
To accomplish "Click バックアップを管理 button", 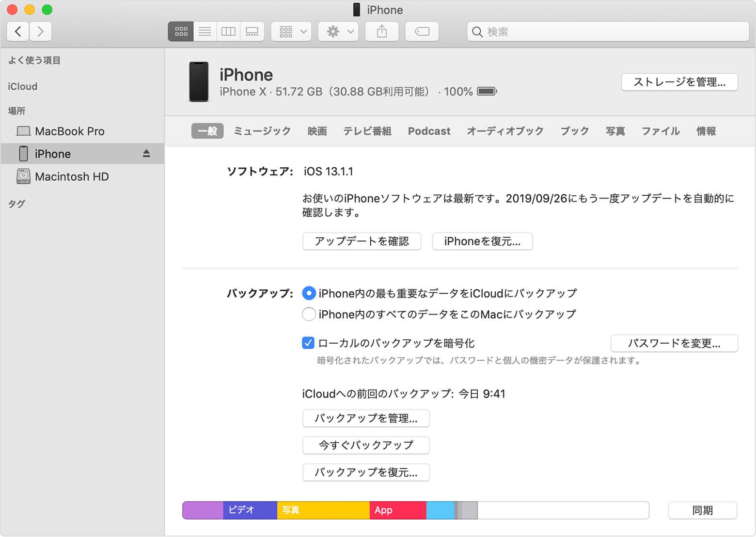I will (x=366, y=418).
